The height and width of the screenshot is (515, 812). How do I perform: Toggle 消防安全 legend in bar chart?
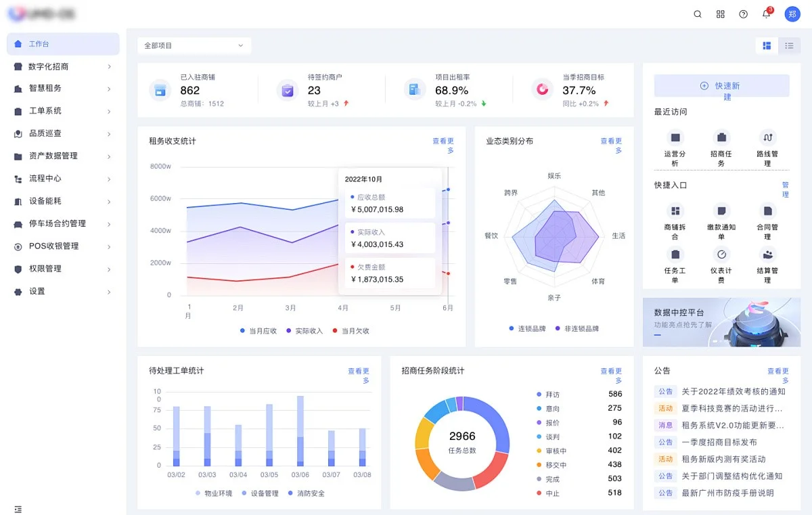click(307, 493)
